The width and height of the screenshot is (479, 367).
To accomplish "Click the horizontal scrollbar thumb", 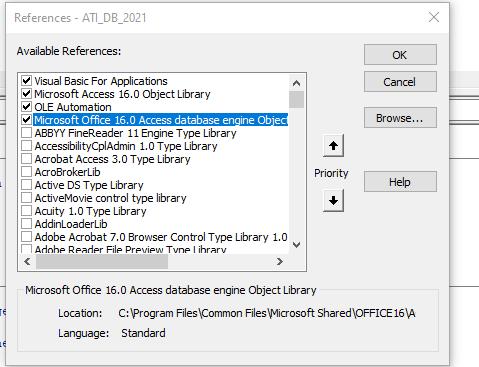I will coord(102,262).
